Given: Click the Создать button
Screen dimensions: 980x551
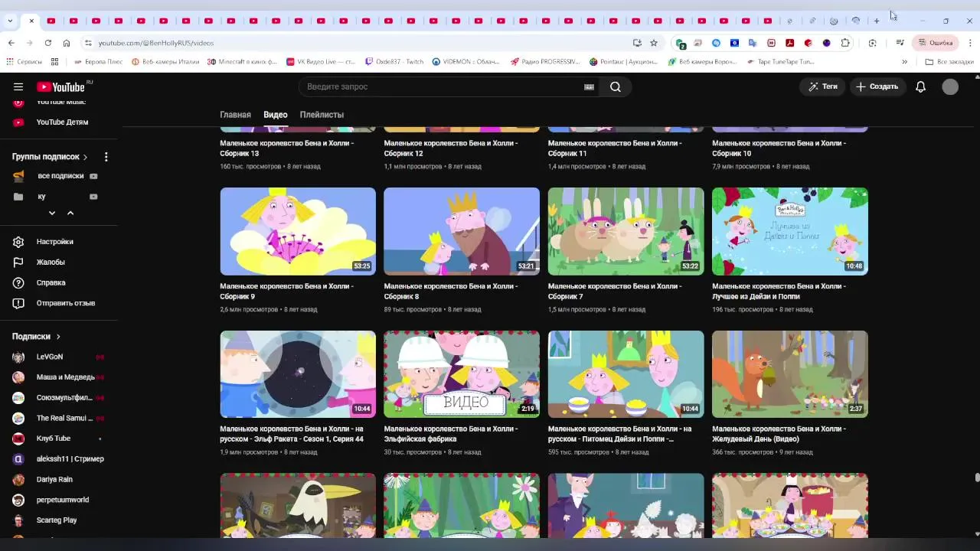Looking at the screenshot, I should click(x=877, y=86).
